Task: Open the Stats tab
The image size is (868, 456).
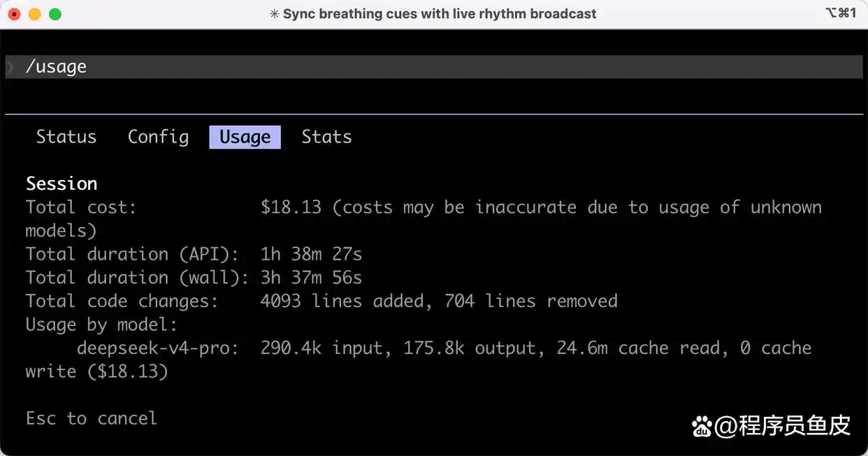Action: [326, 137]
